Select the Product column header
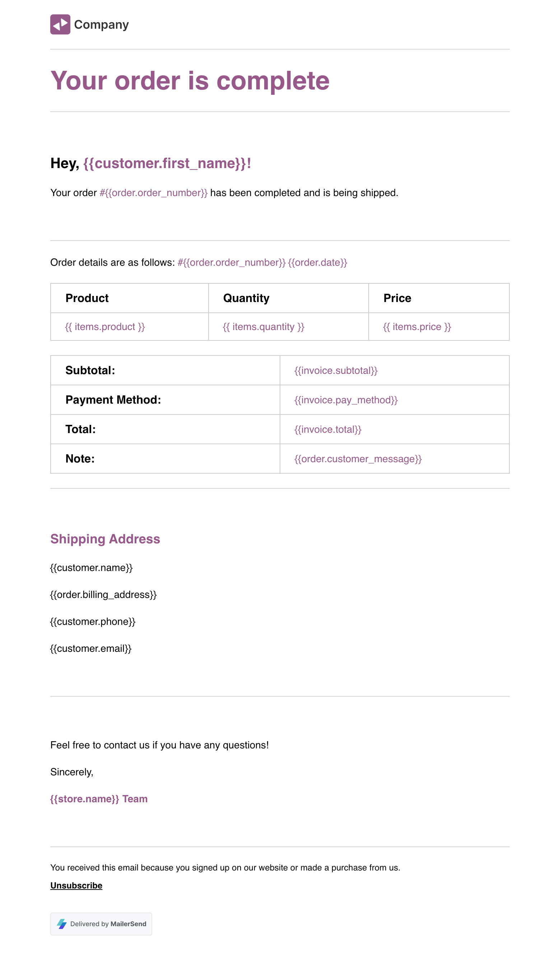 pos(87,298)
